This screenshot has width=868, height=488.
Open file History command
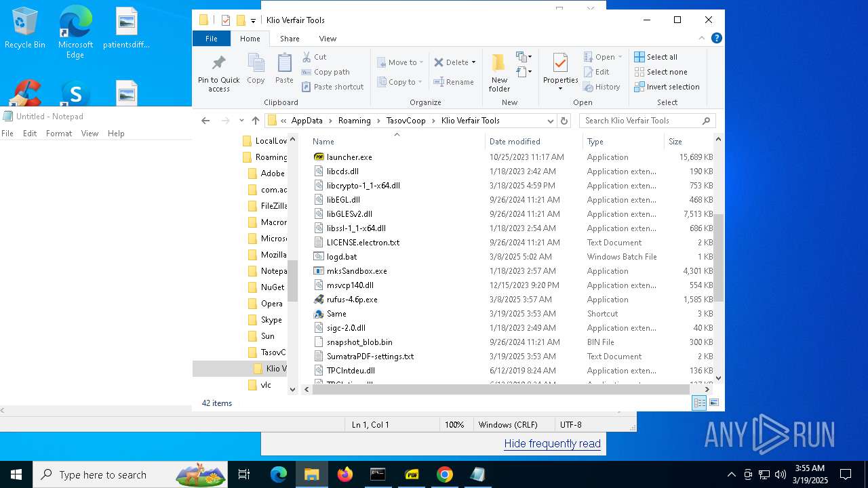601,87
